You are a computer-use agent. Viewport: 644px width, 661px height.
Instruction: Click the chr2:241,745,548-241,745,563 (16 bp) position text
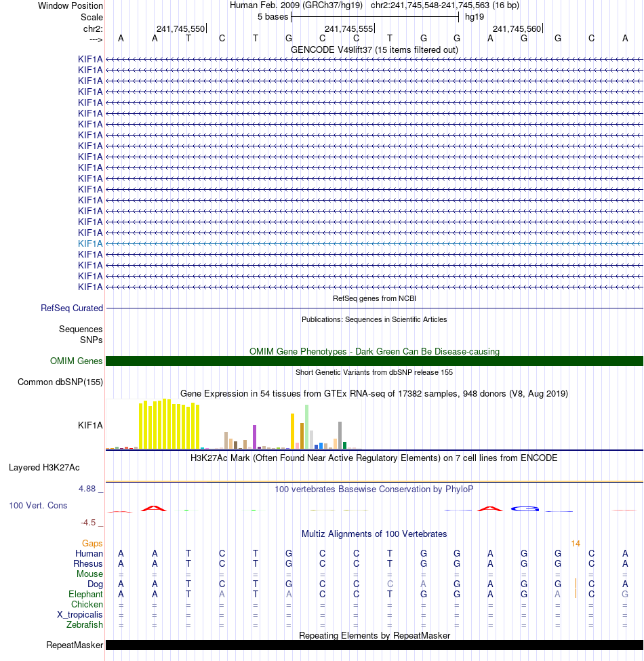point(445,5)
